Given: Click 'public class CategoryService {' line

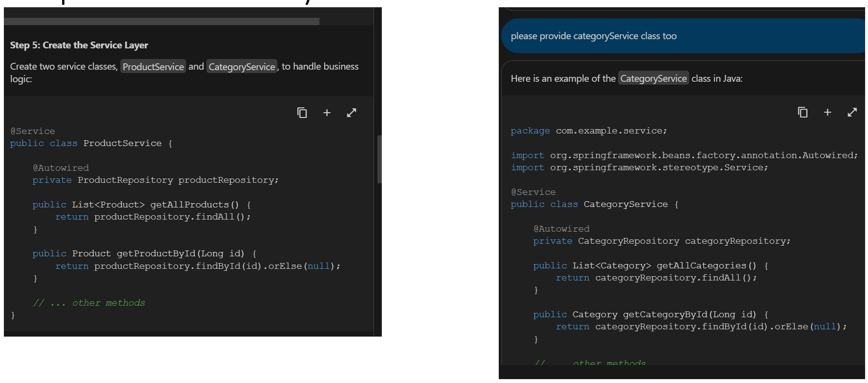Looking at the screenshot, I should point(595,204).
